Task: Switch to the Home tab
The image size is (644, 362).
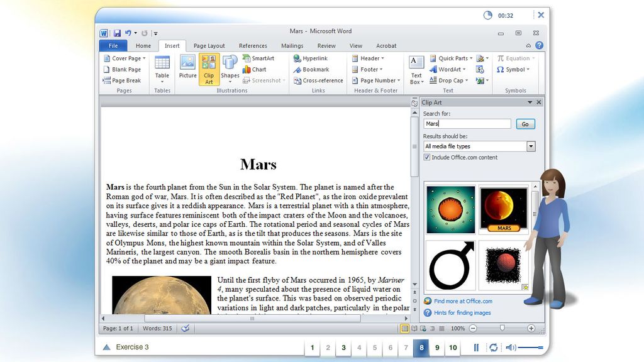Action: (143, 45)
